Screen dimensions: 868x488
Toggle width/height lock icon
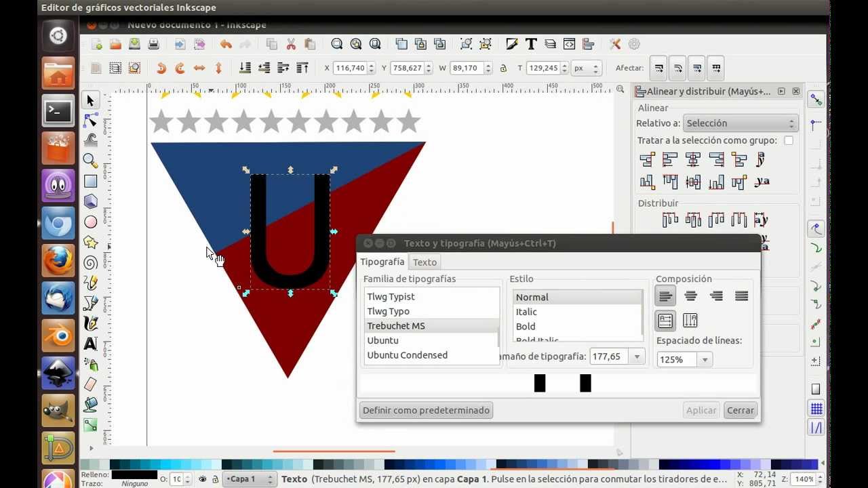503,68
